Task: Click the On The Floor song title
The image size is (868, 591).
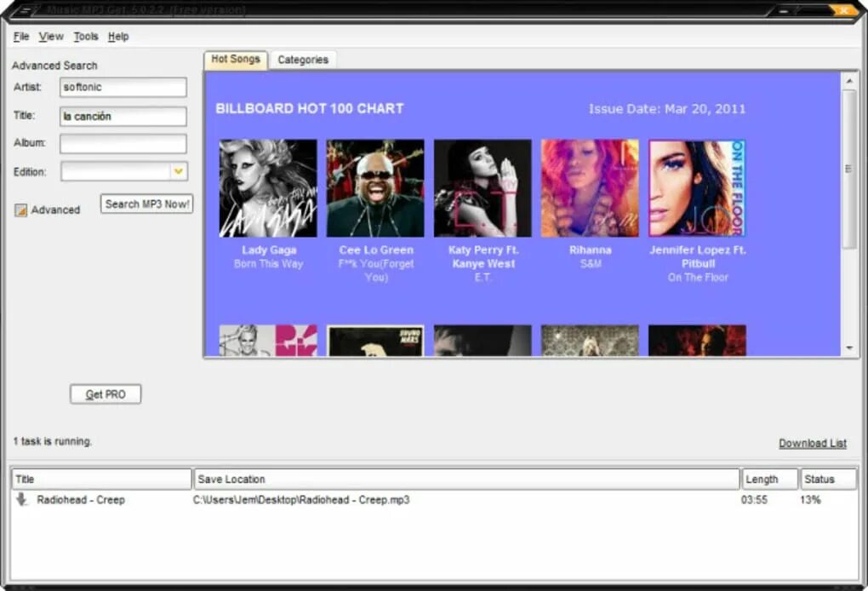Action: pos(698,278)
